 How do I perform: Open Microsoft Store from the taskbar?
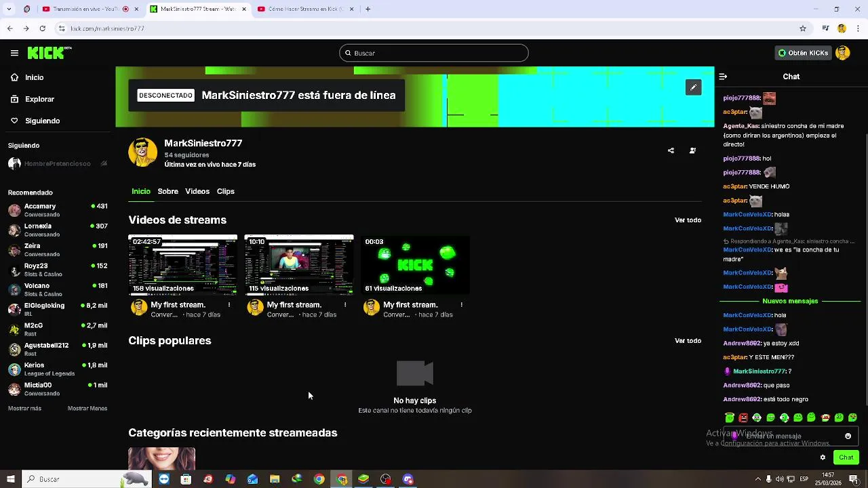click(x=186, y=479)
